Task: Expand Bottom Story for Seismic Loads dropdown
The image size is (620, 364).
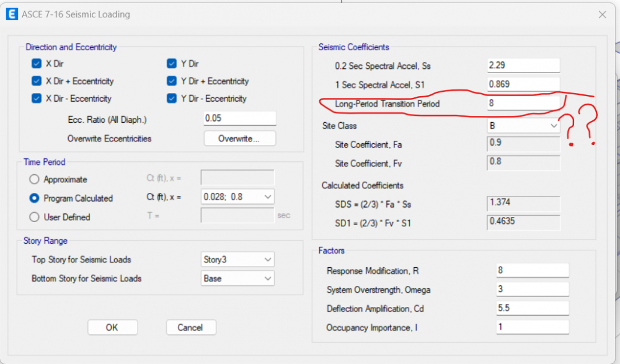Action: point(237,278)
